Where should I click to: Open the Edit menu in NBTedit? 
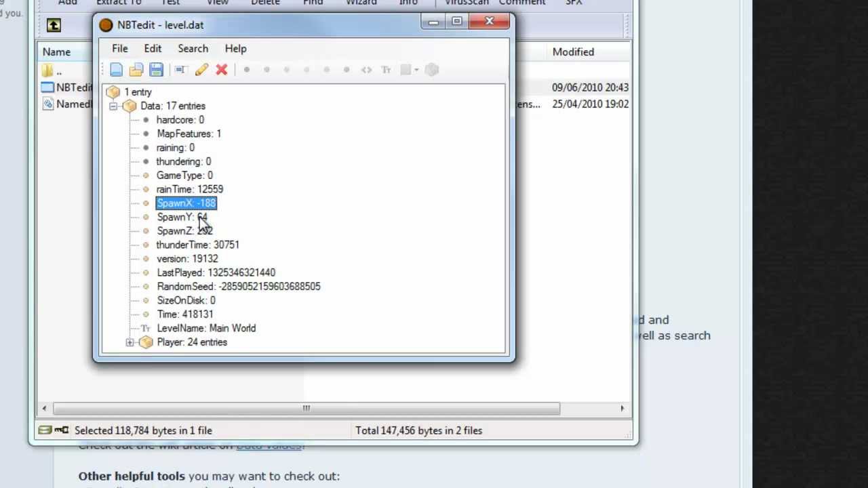click(x=153, y=49)
